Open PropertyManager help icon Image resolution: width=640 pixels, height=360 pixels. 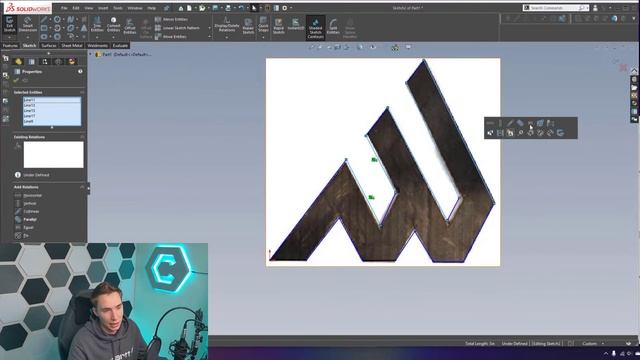pos(80,71)
